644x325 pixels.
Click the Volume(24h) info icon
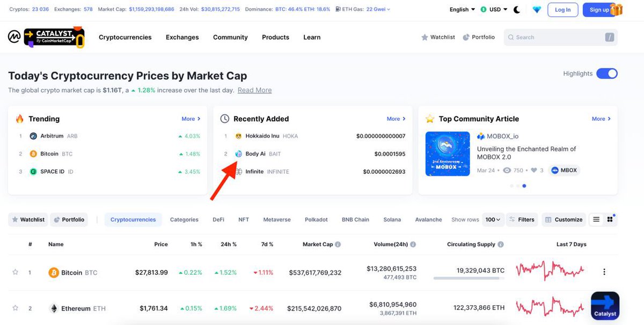413,244
